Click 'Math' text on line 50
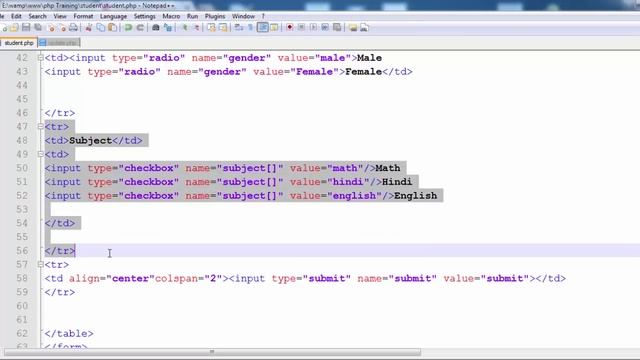Image resolution: width=640 pixels, height=360 pixels. click(388, 168)
